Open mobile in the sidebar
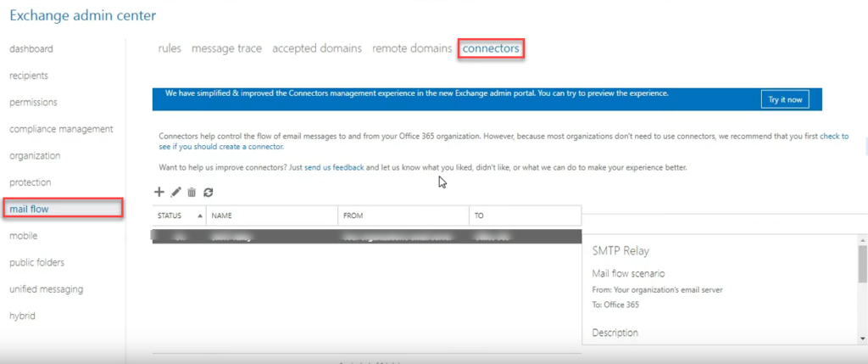The width and height of the screenshot is (868, 364). pos(23,236)
